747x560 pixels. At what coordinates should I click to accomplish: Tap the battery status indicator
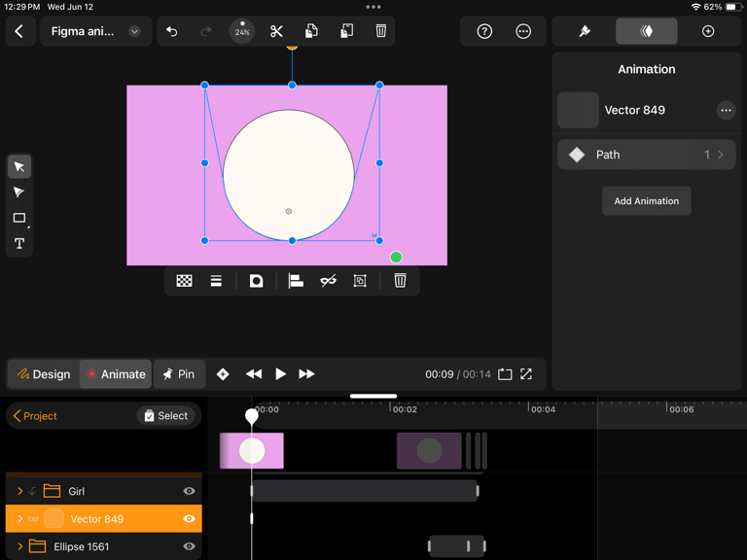(733, 7)
